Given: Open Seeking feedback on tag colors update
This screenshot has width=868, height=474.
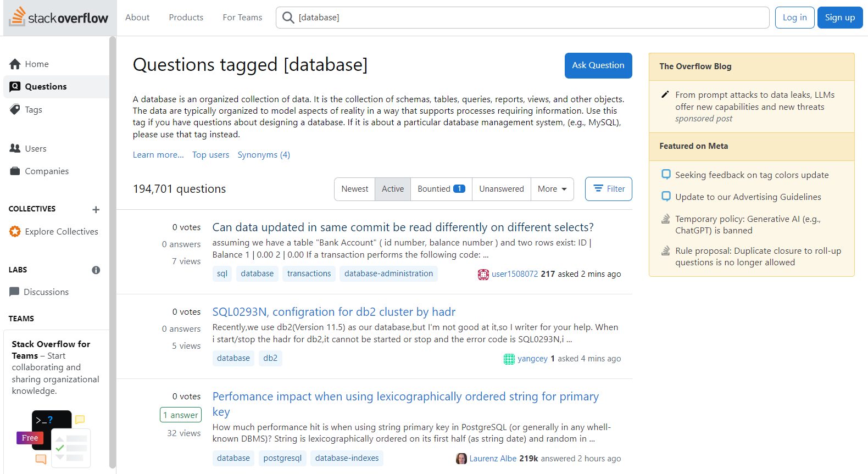Looking at the screenshot, I should pos(752,175).
